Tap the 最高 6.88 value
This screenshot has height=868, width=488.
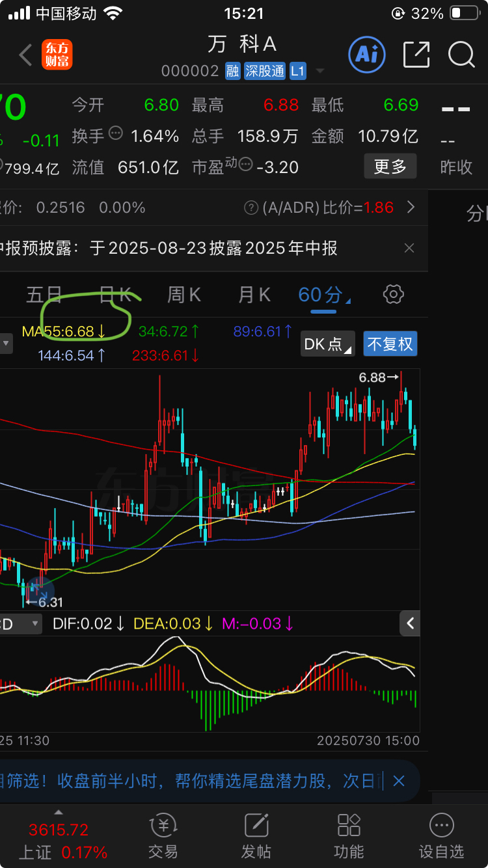click(281, 105)
